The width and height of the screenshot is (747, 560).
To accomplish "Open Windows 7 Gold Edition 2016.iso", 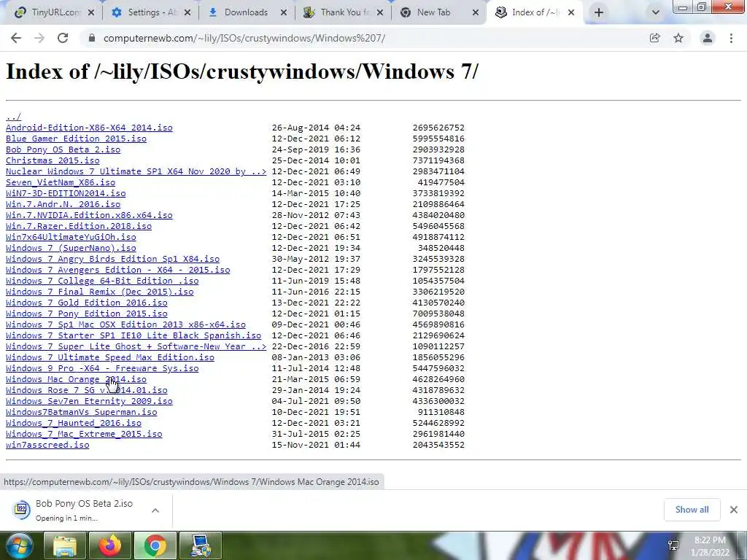I will (87, 303).
